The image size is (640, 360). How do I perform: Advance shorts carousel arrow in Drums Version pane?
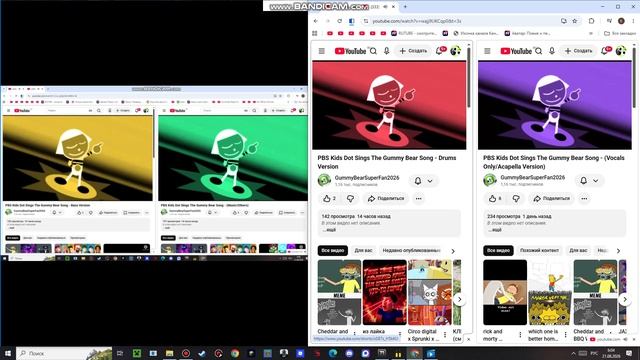click(460, 299)
